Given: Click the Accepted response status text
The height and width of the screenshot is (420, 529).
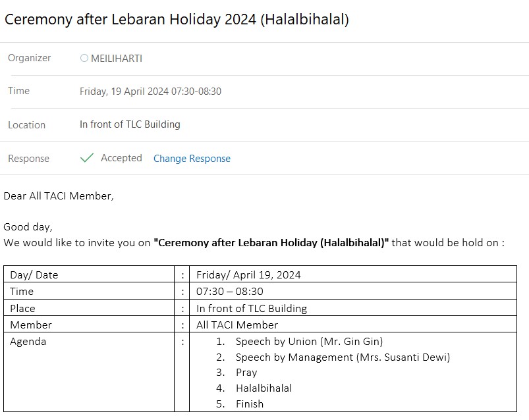Looking at the screenshot, I should (121, 158).
